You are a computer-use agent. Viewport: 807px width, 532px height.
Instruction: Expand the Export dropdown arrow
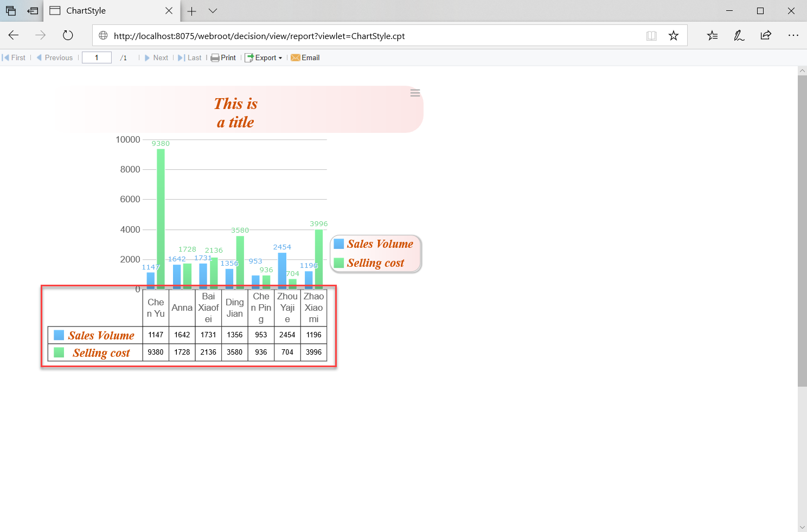280,57
